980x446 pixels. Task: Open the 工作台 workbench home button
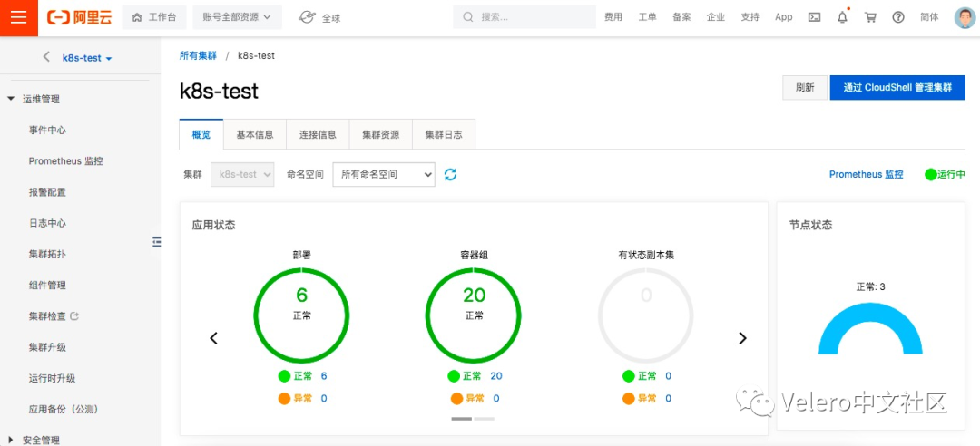[154, 17]
